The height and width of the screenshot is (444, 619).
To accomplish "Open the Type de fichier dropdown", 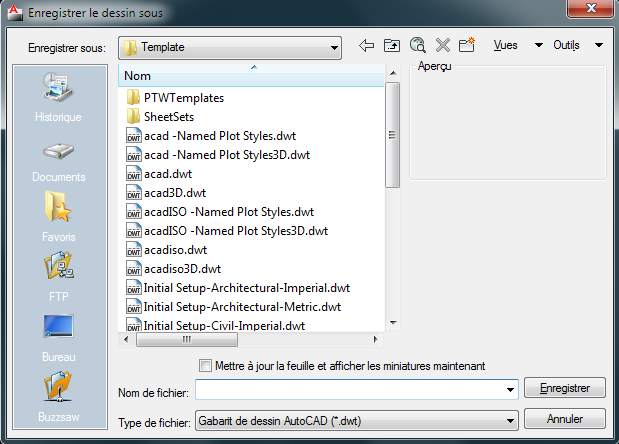I will click(x=356, y=421).
